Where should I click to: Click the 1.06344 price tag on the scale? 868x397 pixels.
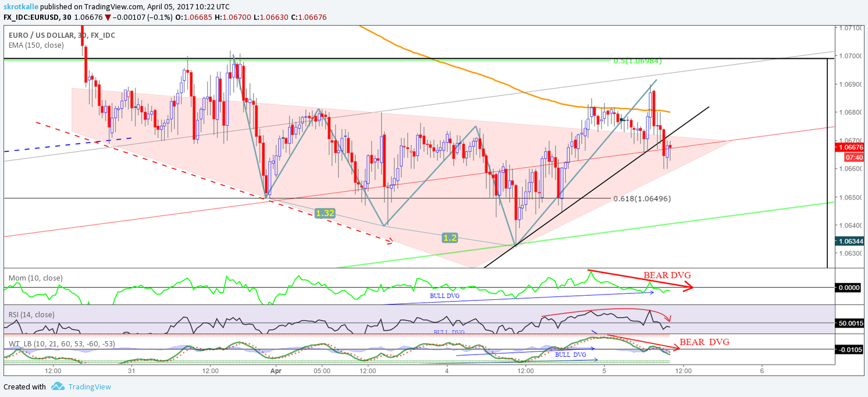[851, 240]
